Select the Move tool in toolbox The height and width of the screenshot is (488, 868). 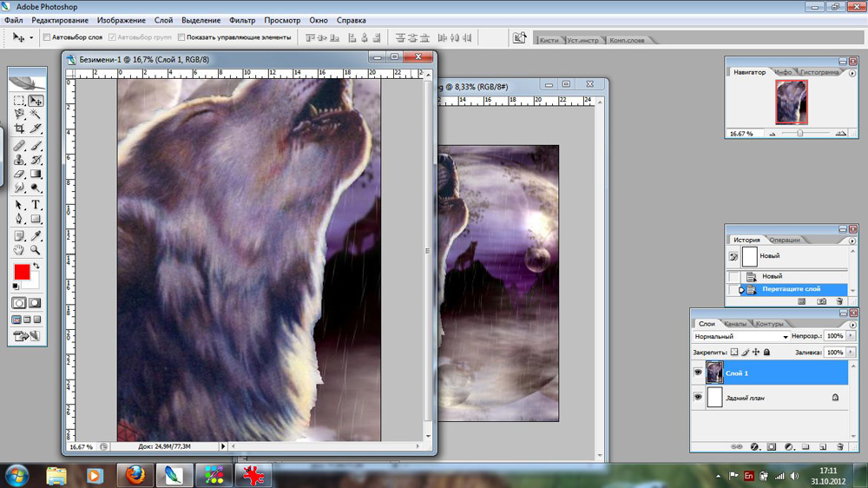click(36, 101)
